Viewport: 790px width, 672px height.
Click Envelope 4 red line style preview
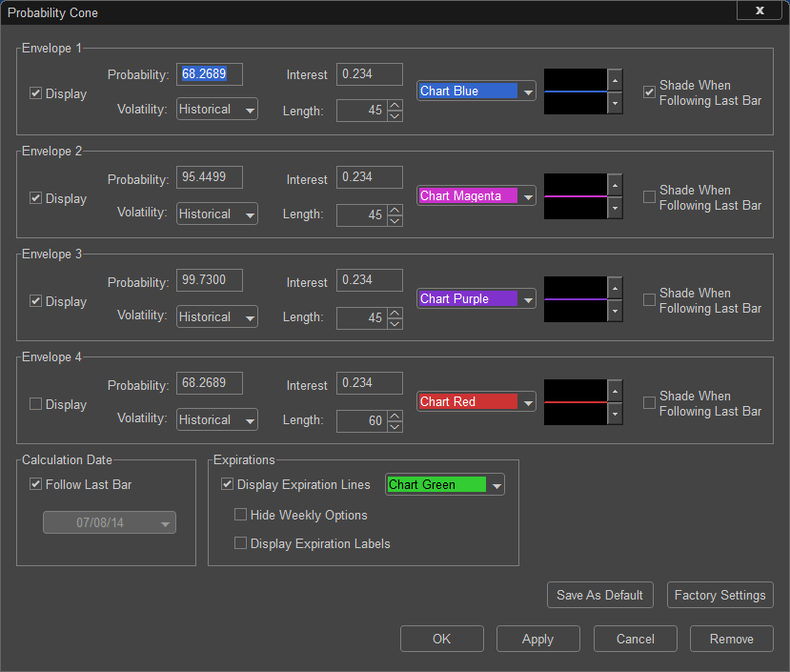pos(576,402)
